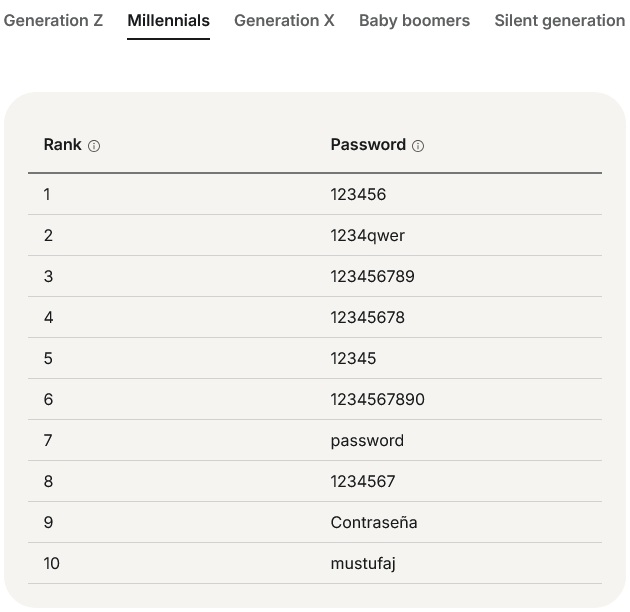The height and width of the screenshot is (612, 630).
Task: Open the Generation X tab
Action: click(x=284, y=20)
